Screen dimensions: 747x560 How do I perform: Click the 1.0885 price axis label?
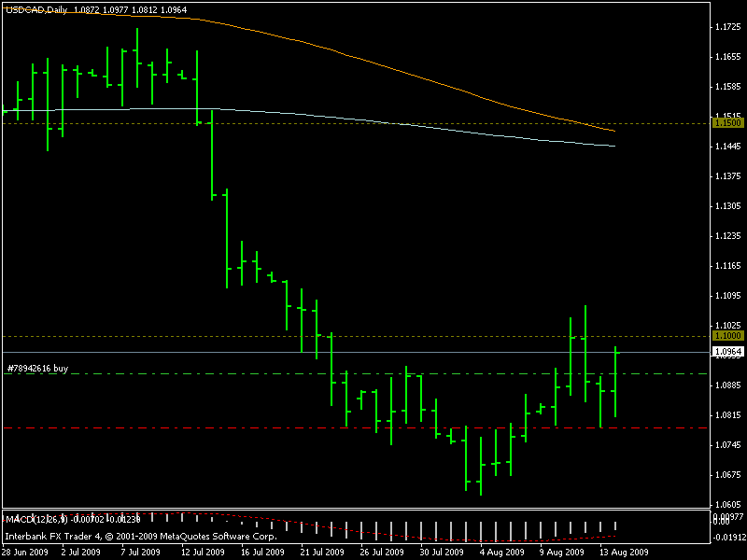[x=728, y=385]
